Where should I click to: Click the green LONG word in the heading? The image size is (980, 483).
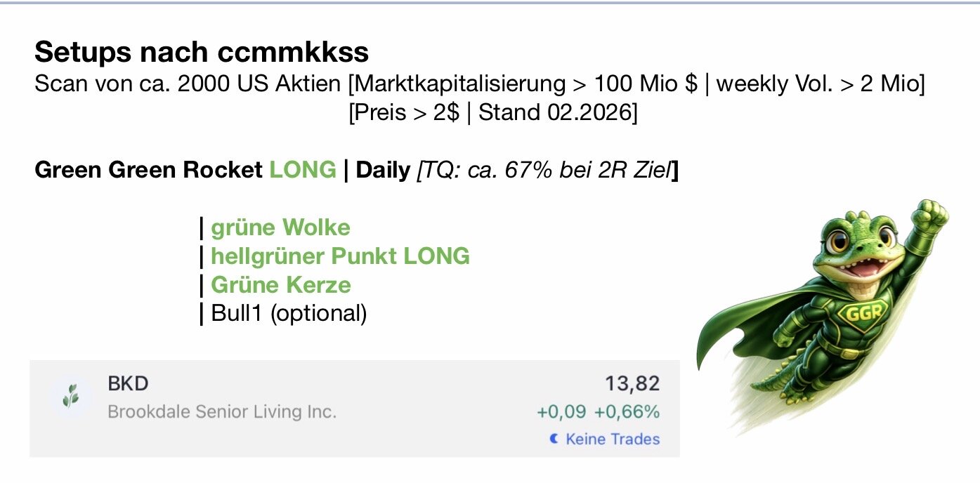303,170
